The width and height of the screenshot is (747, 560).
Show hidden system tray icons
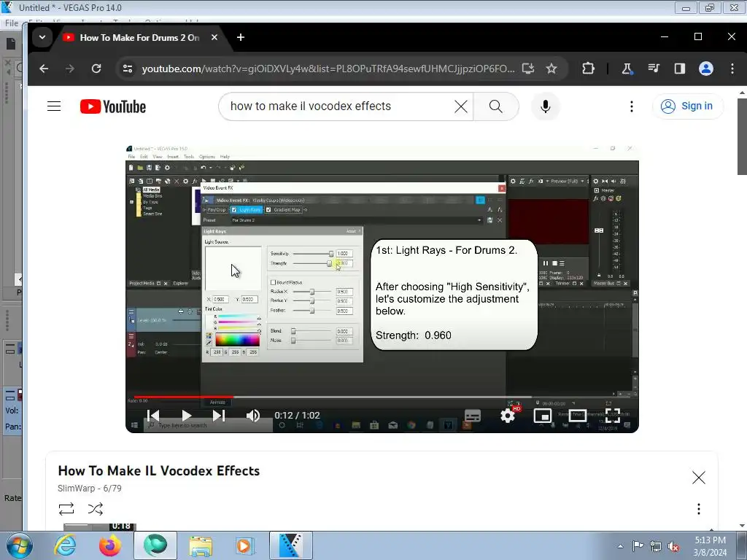coord(620,546)
